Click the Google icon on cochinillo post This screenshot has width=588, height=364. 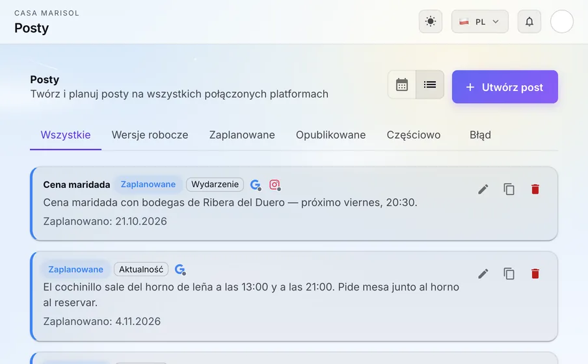(180, 270)
